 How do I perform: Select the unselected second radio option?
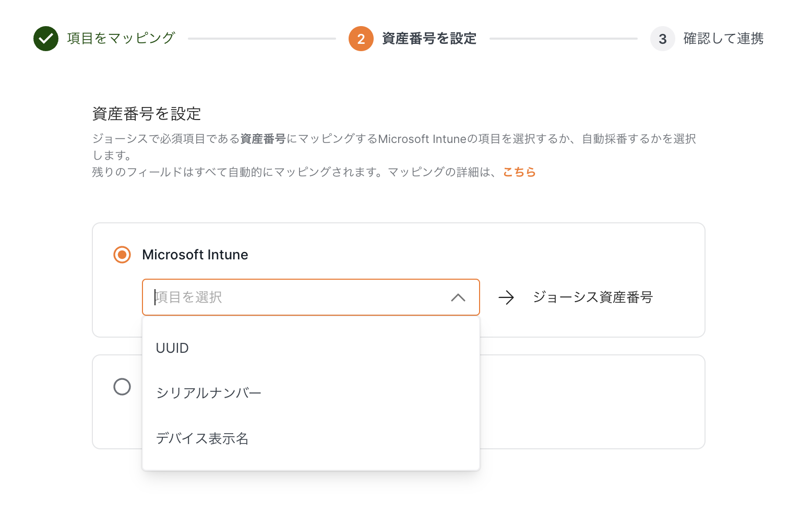[x=122, y=387]
